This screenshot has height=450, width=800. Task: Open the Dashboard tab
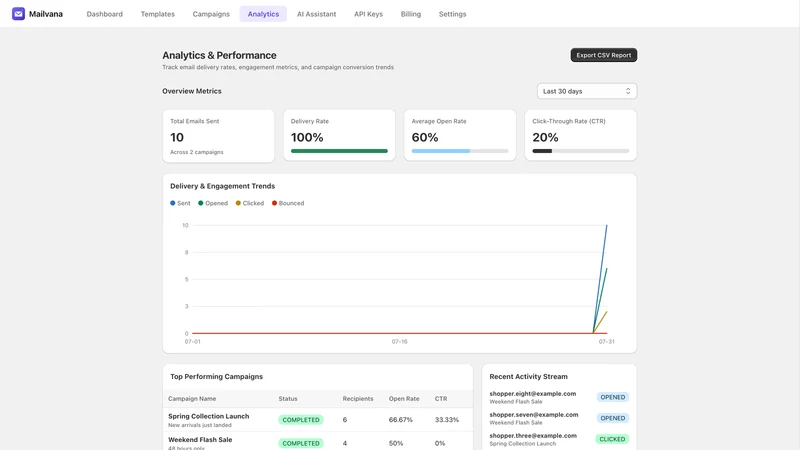coord(105,14)
